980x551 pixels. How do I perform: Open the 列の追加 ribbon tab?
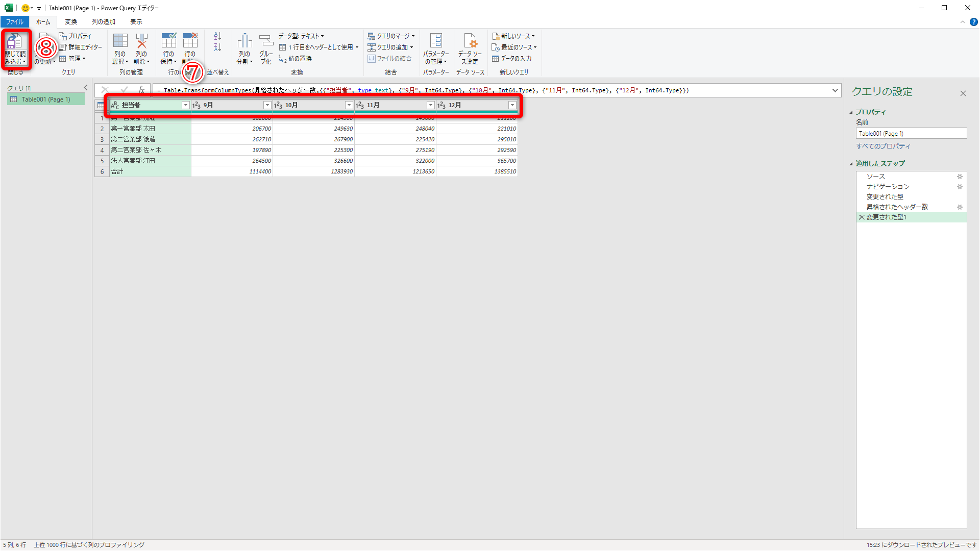point(103,22)
